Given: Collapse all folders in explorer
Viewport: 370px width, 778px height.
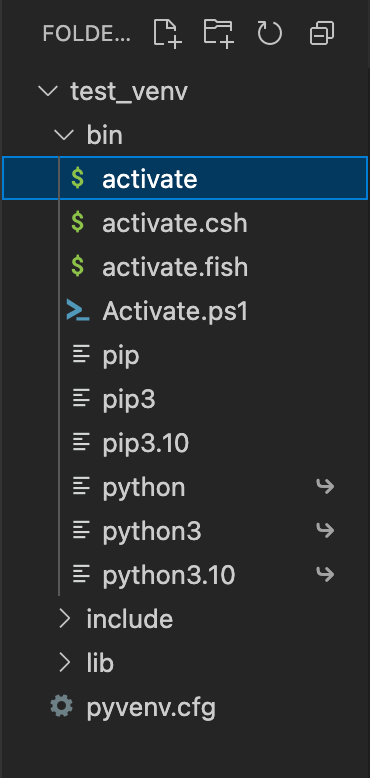Looking at the screenshot, I should [x=321, y=34].
